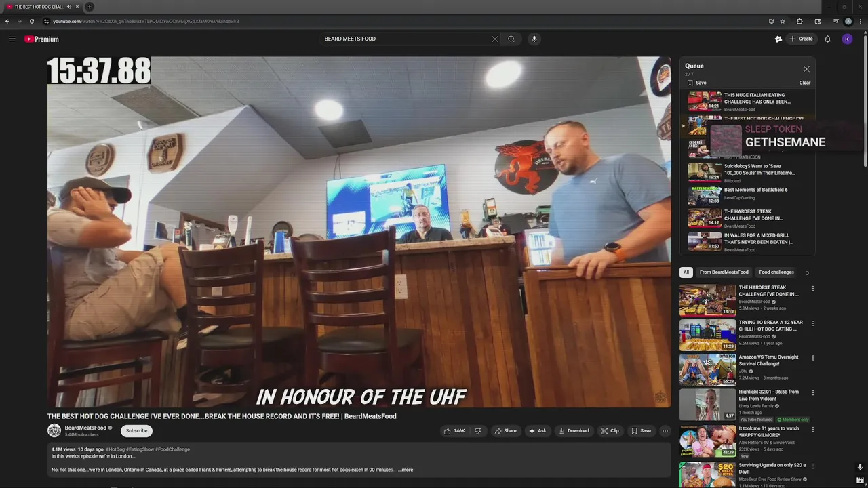Click the #HotDog hashtag
Viewport: 868px width, 488px height.
[x=115, y=449]
